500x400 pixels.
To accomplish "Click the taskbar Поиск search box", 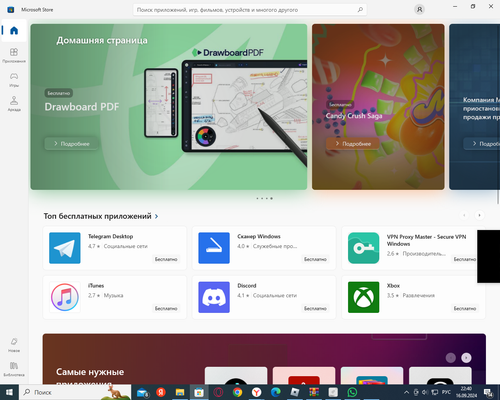I will tap(76, 392).
